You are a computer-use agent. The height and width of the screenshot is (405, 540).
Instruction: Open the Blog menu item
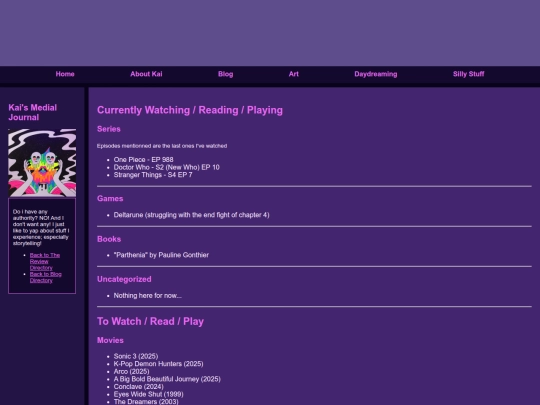226,74
